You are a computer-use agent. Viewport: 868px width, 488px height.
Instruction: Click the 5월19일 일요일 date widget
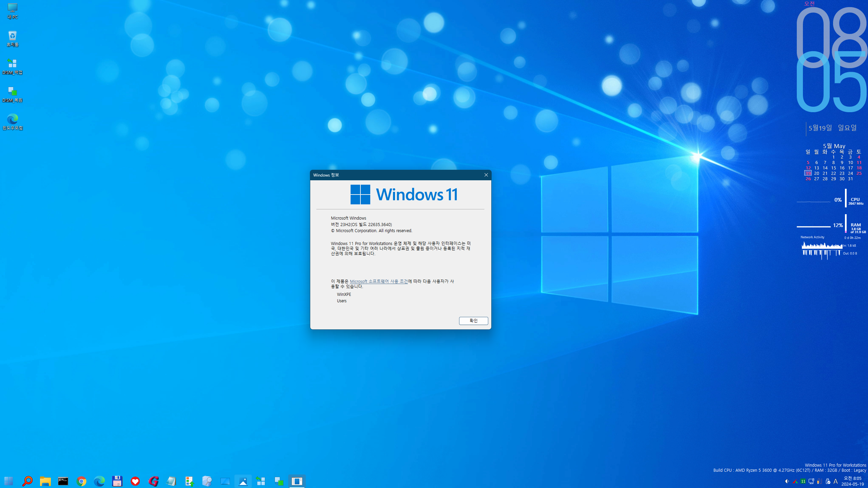click(x=832, y=128)
